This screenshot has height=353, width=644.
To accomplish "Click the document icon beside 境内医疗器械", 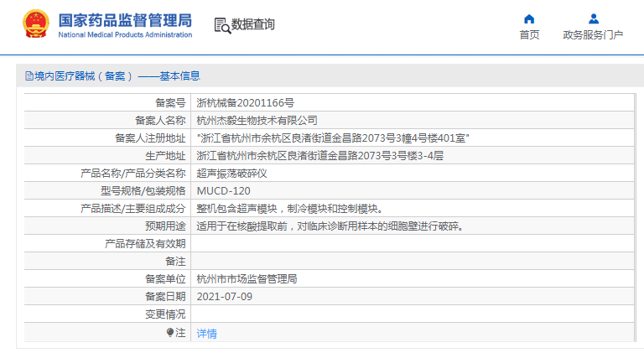I will (29, 76).
